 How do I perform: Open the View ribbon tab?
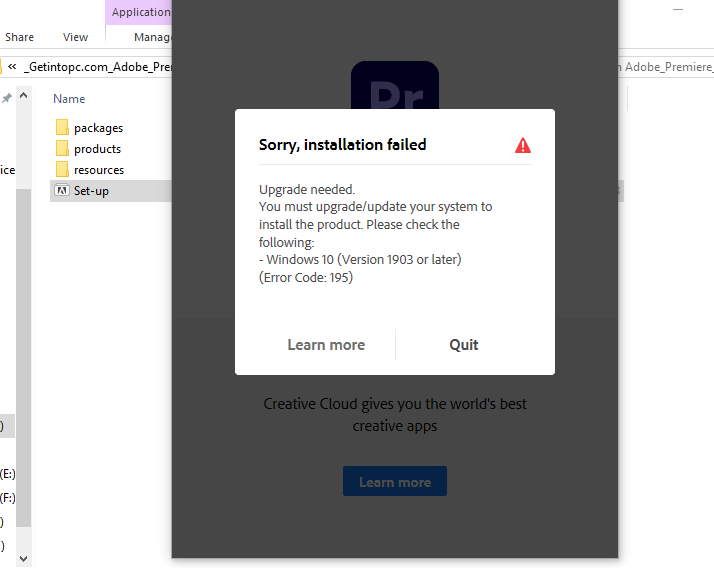(x=75, y=37)
